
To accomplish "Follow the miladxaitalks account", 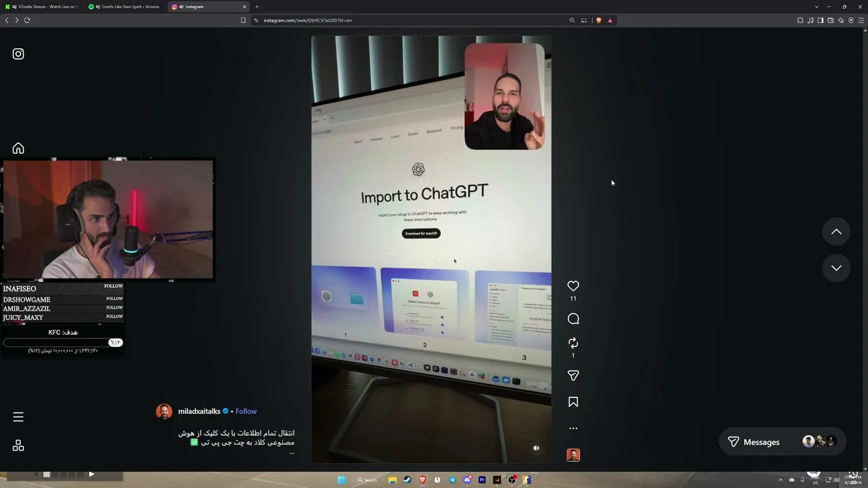I will pos(246,411).
